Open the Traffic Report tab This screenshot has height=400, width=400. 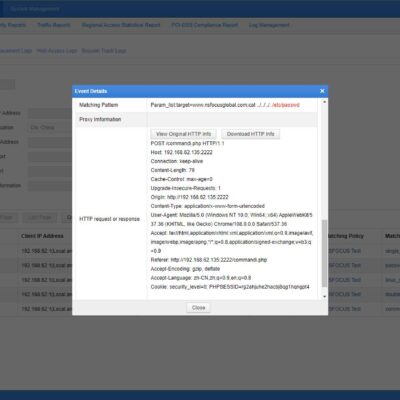click(x=54, y=25)
